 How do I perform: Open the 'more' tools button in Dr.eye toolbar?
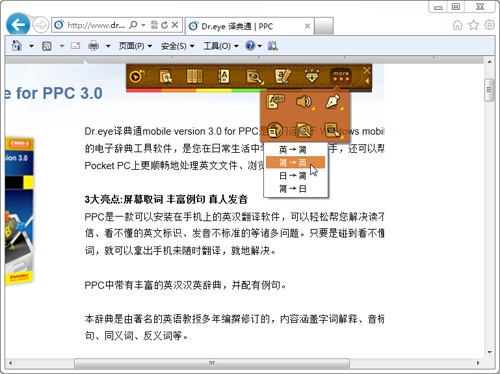tap(341, 76)
